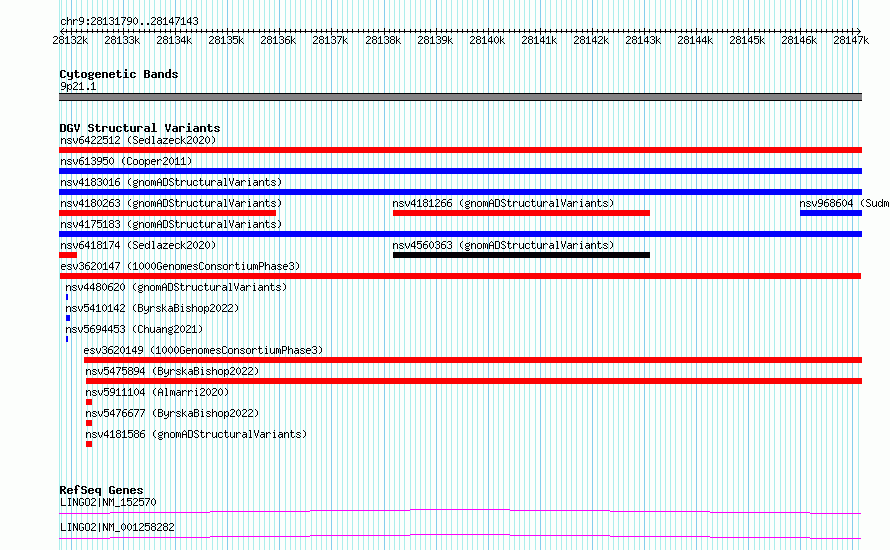Click the esv3620149 red variant bar
The image size is (890, 550).
(473, 360)
